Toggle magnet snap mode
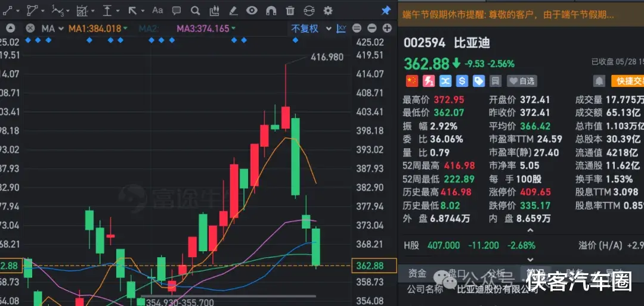 (271, 11)
